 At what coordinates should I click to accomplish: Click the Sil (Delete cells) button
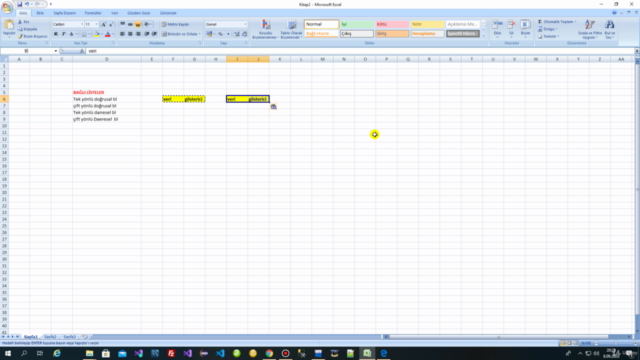click(511, 28)
